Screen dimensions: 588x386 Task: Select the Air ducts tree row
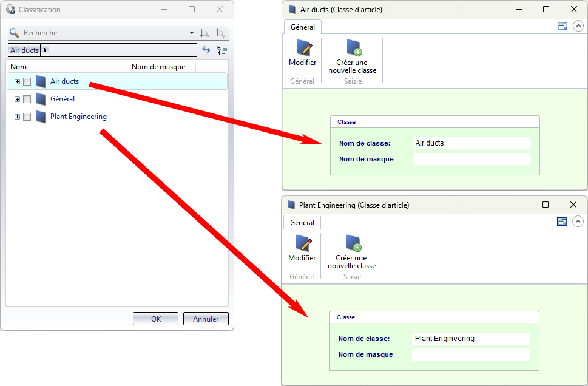pyautogui.click(x=117, y=81)
